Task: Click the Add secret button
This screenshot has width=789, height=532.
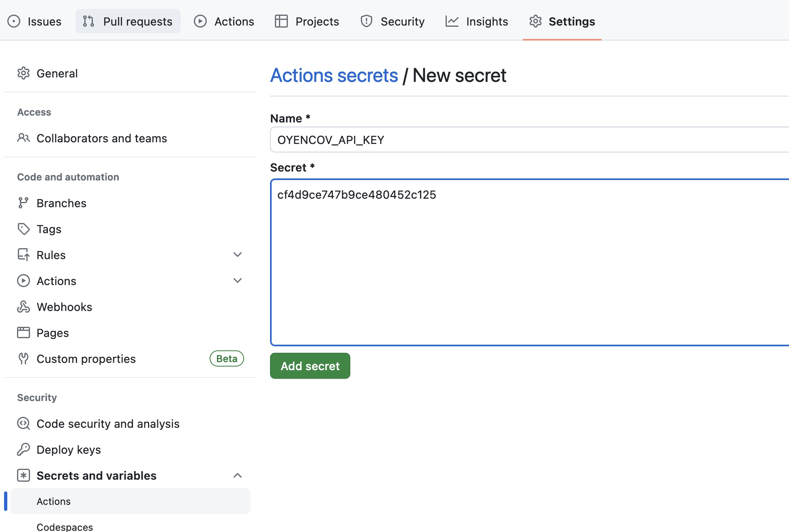Action: point(310,365)
